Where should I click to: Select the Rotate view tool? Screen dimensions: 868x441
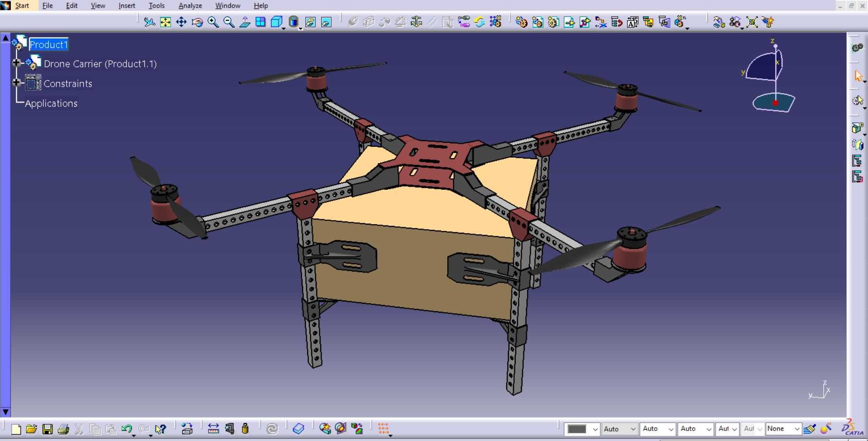pos(197,22)
